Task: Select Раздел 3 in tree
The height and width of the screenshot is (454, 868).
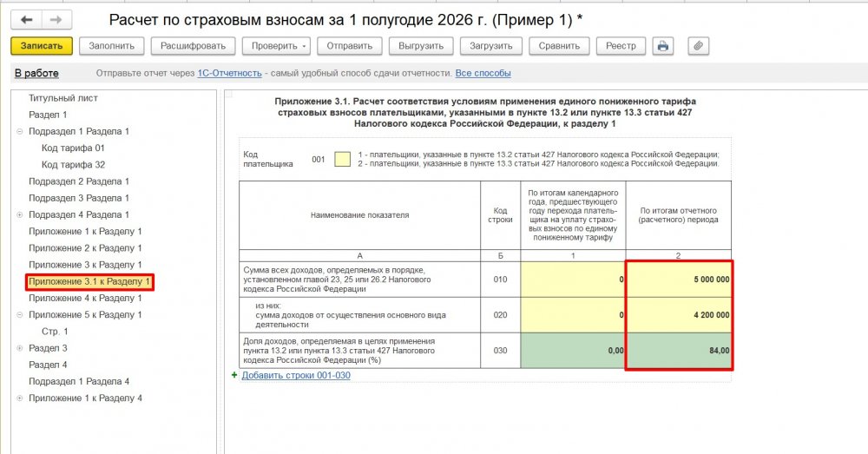Action: [48, 348]
